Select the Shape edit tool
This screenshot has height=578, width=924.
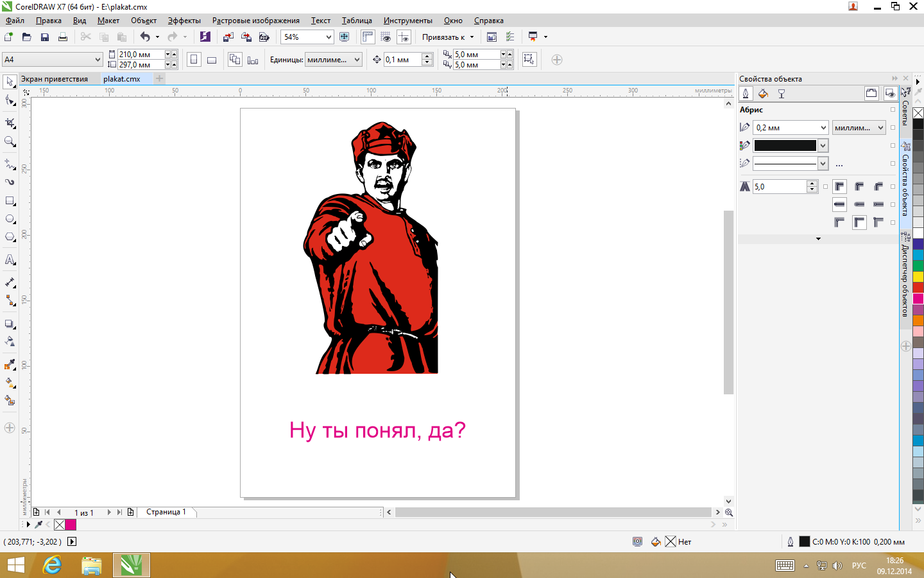(x=10, y=101)
